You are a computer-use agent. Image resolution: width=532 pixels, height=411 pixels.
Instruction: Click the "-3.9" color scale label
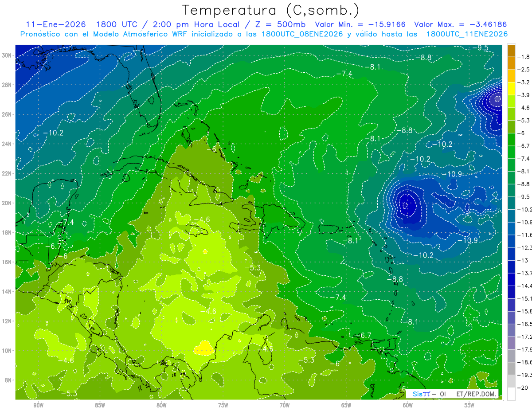523,95
